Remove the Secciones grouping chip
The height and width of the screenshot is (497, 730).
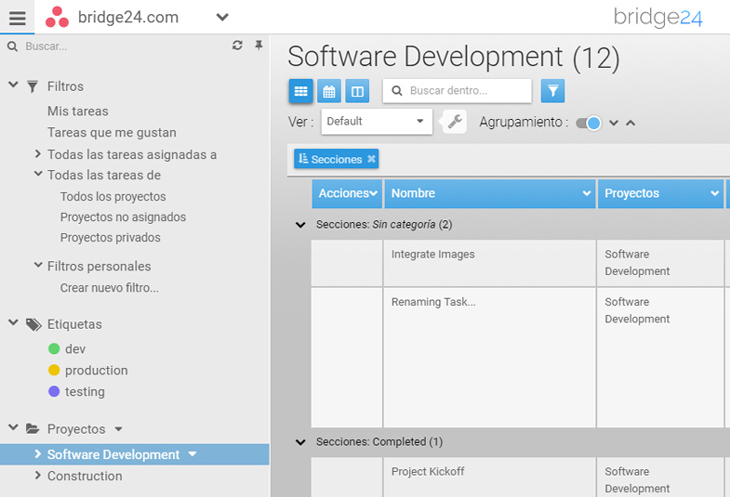pyautogui.click(x=371, y=159)
